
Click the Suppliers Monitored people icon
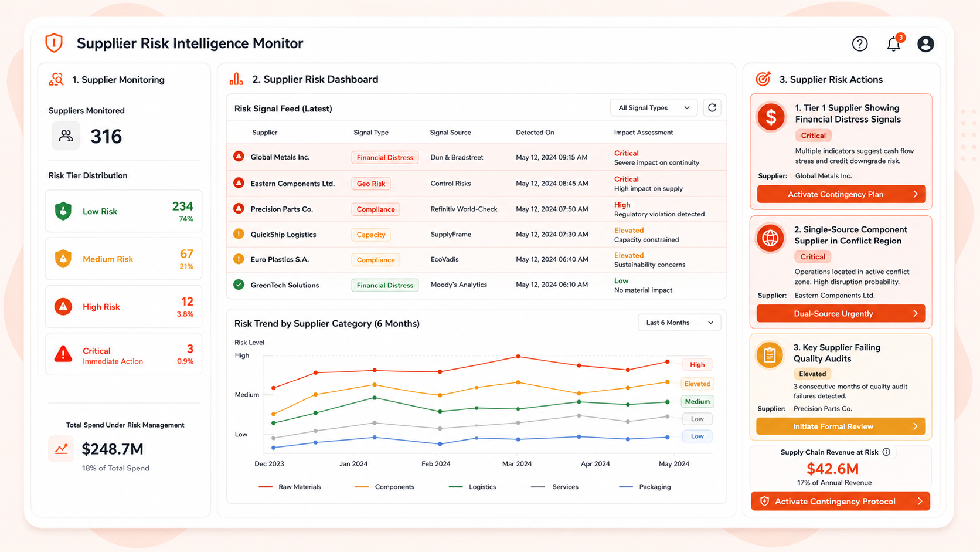(66, 136)
